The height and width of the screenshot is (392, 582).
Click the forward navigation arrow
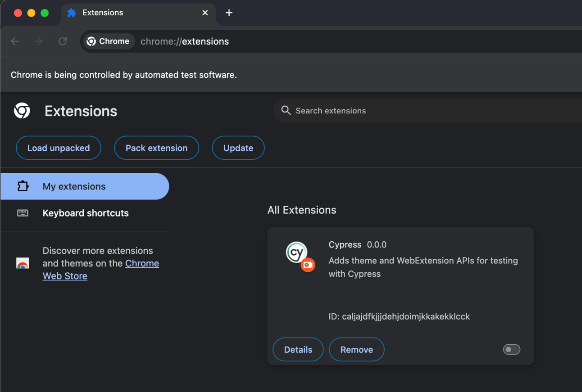tap(39, 41)
